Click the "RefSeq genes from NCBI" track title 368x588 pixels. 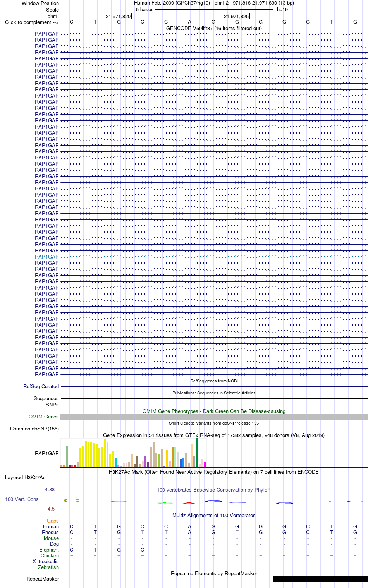[214, 381]
